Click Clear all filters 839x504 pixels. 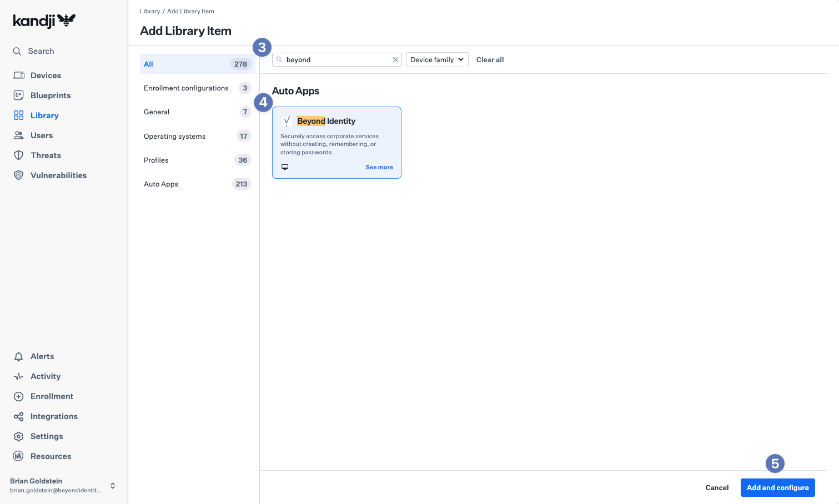[x=490, y=60]
